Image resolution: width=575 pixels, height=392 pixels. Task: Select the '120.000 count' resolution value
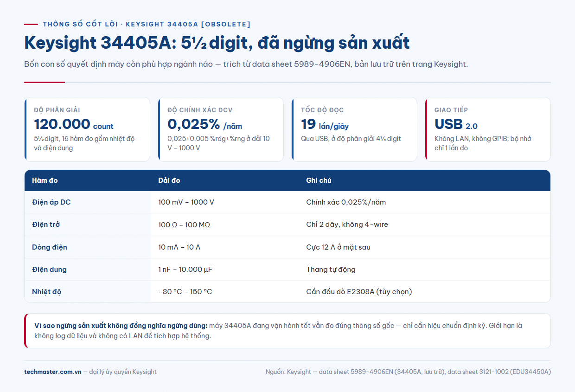[74, 124]
